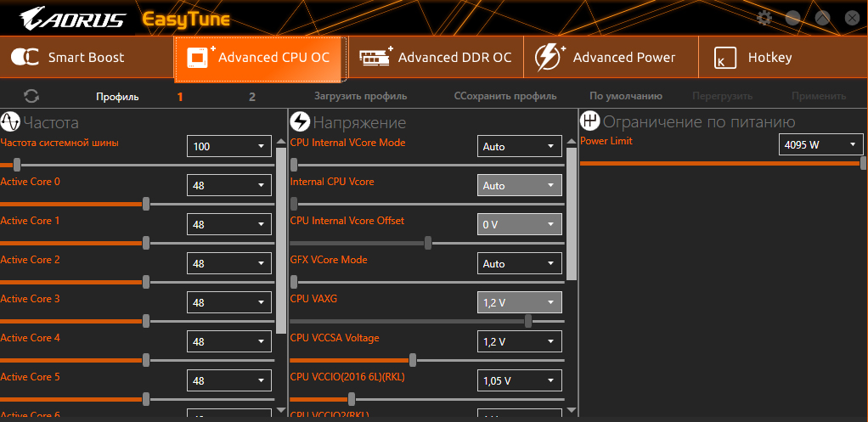Image resolution: width=868 pixels, height=422 pixels.
Task: Click the Частота sine-wave icon
Action: click(10, 121)
